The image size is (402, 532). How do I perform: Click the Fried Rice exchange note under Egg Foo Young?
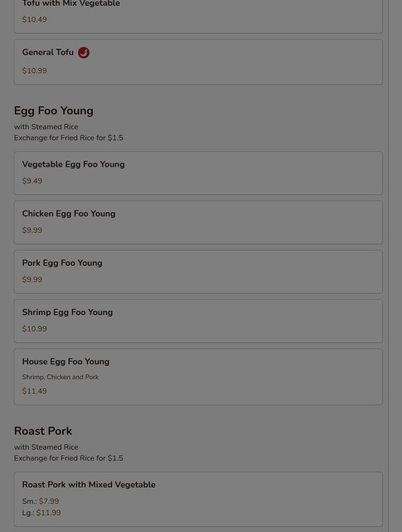pos(68,138)
